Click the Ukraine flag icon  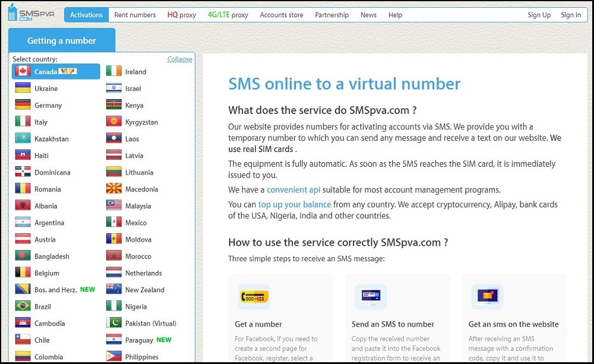click(x=23, y=88)
